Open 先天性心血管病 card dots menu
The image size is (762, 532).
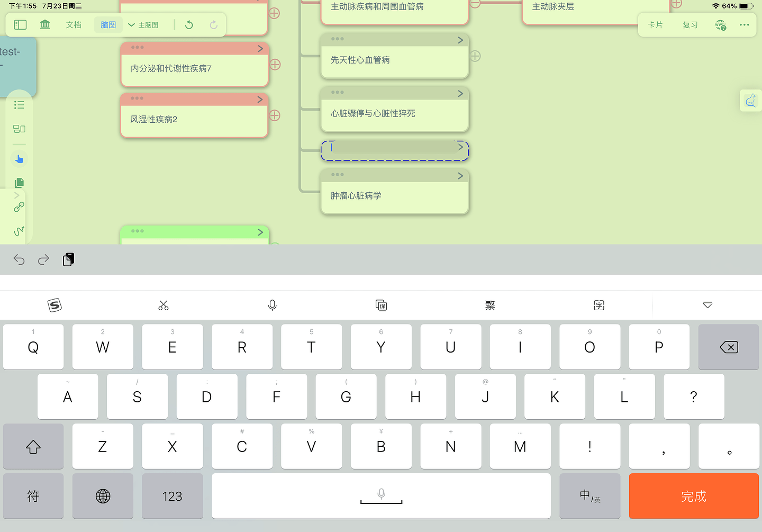point(338,39)
